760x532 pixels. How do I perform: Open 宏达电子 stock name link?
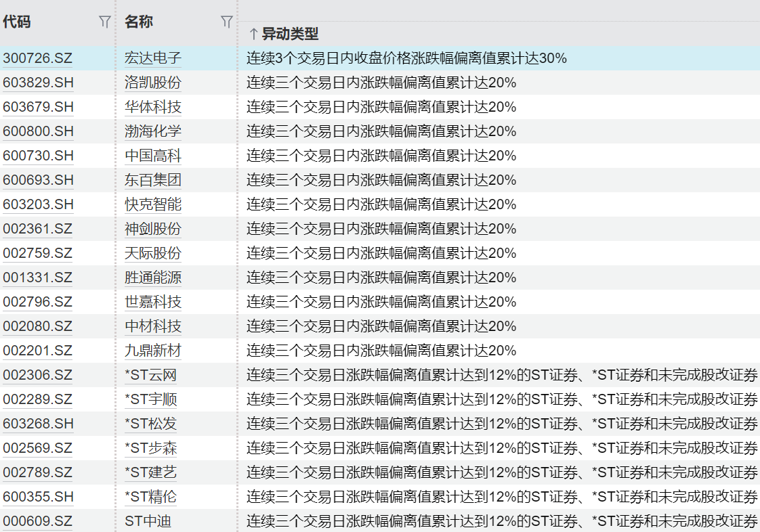pyautogui.click(x=153, y=59)
